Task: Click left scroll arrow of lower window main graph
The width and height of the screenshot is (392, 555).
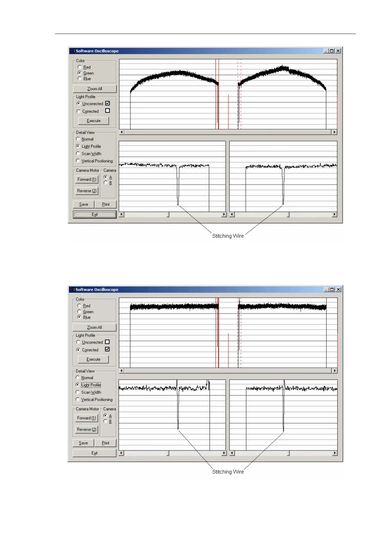Action: click(122, 371)
